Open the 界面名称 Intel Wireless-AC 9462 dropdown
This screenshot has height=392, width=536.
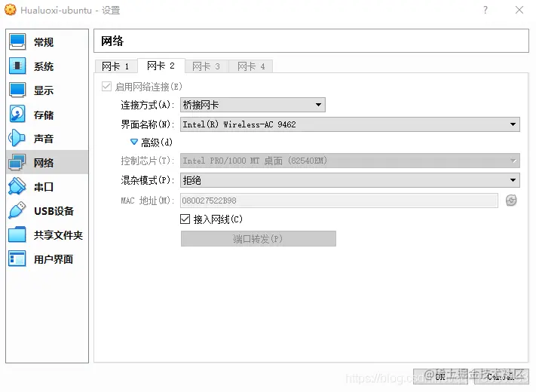[x=350, y=124]
